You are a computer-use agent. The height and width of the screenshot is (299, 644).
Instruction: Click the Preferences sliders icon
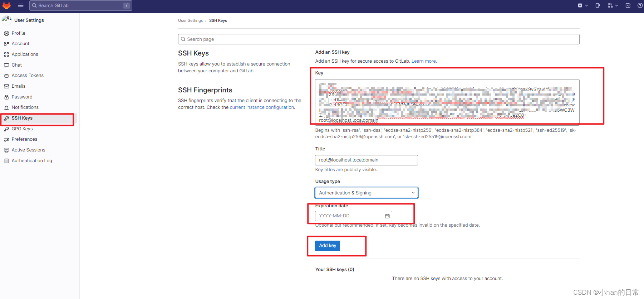[6, 140]
